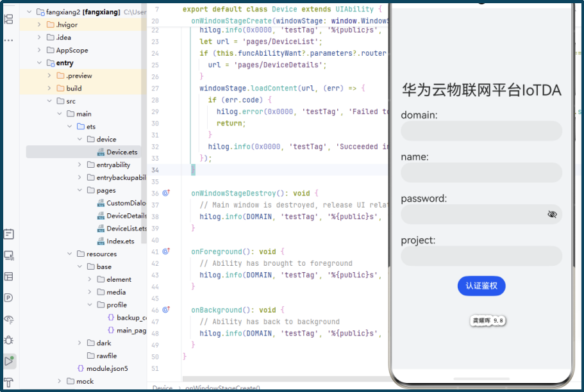Collapse the entry module folder
584x392 pixels.
click(39, 63)
